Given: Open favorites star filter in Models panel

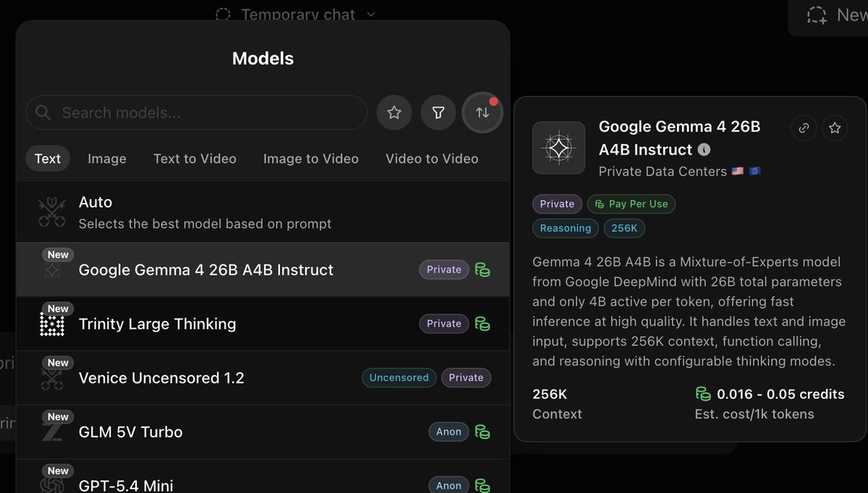Looking at the screenshot, I should coord(394,113).
